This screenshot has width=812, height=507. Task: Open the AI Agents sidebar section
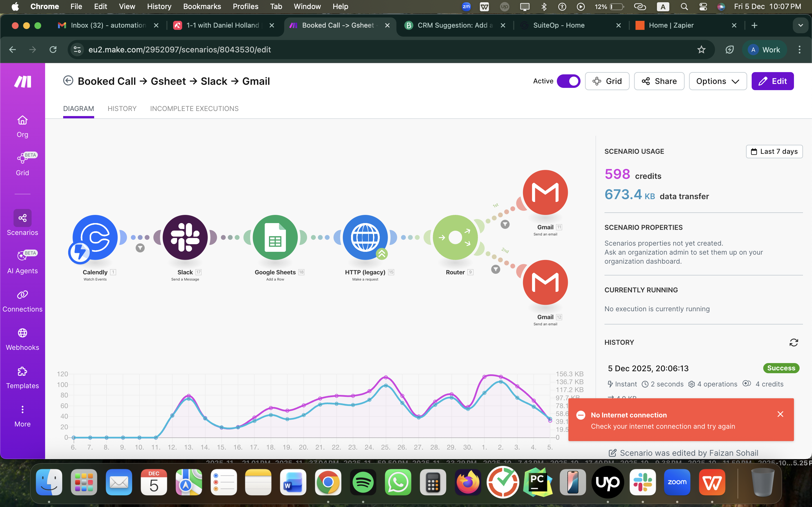tap(22, 261)
